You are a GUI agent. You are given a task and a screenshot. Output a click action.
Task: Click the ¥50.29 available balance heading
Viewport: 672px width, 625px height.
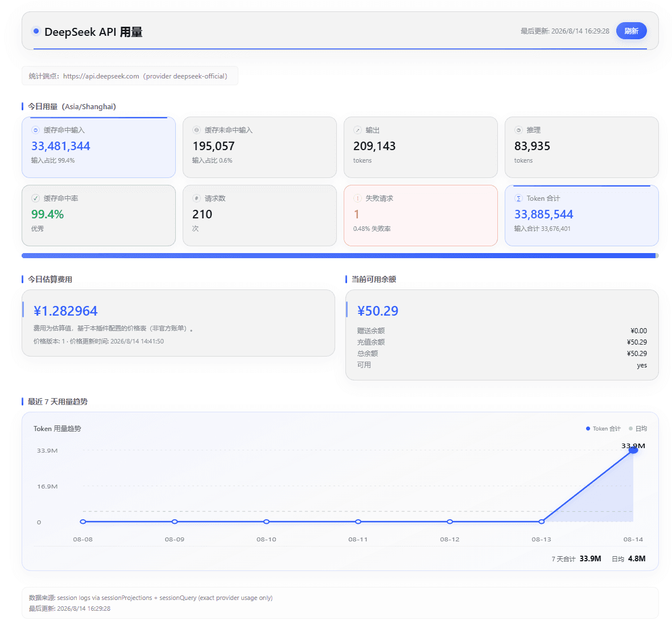tap(378, 311)
